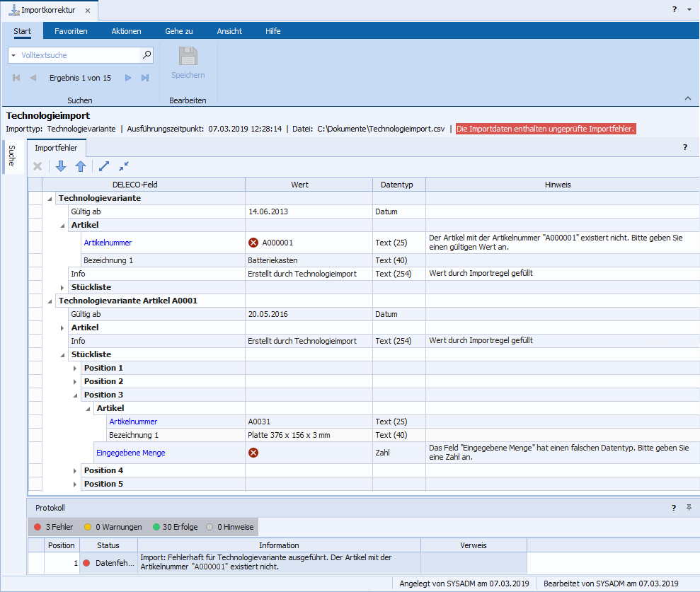Collapse all tree nodes icon
The image size is (700, 592).
point(124,166)
